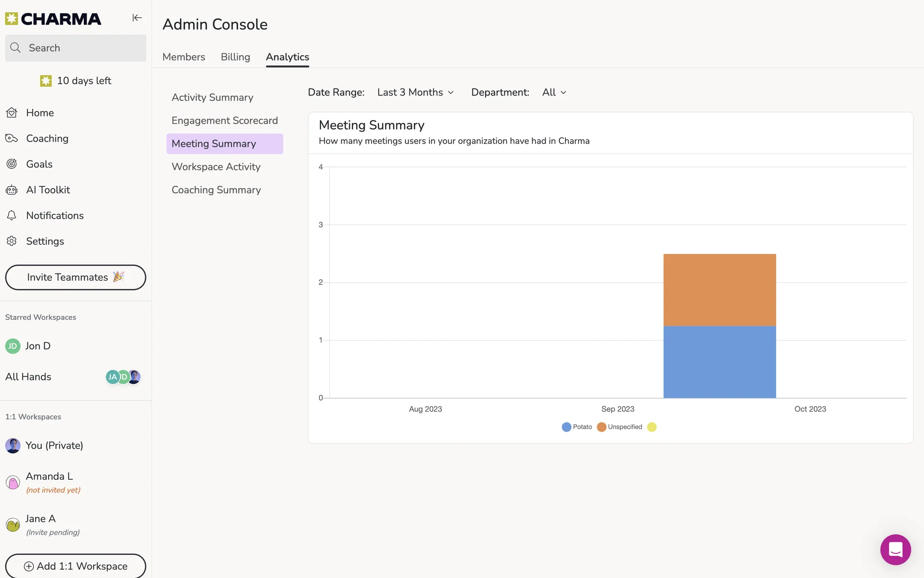Image resolution: width=924 pixels, height=578 pixels.
Task: Open Engagement Scorecard report
Action: click(x=224, y=120)
